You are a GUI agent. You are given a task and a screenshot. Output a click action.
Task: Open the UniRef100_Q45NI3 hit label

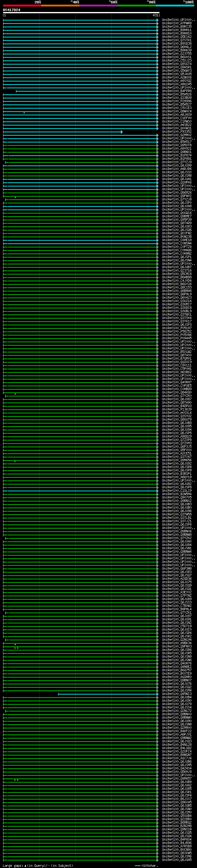pos(176,694)
